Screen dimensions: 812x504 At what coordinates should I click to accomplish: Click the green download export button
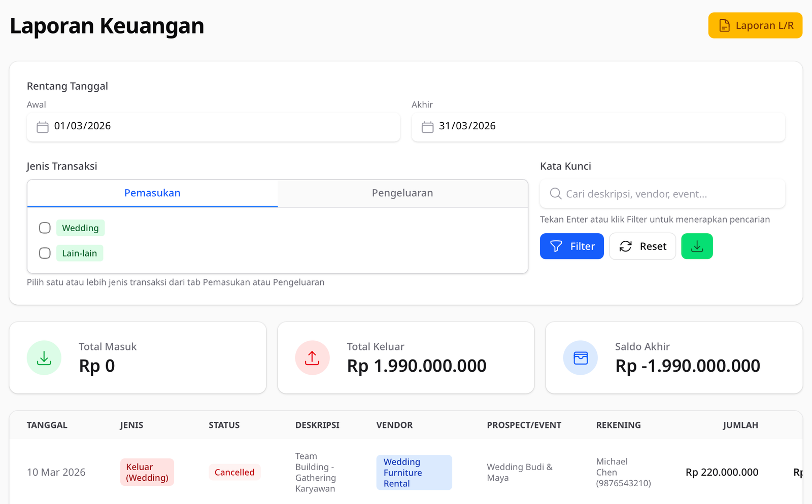tap(697, 246)
